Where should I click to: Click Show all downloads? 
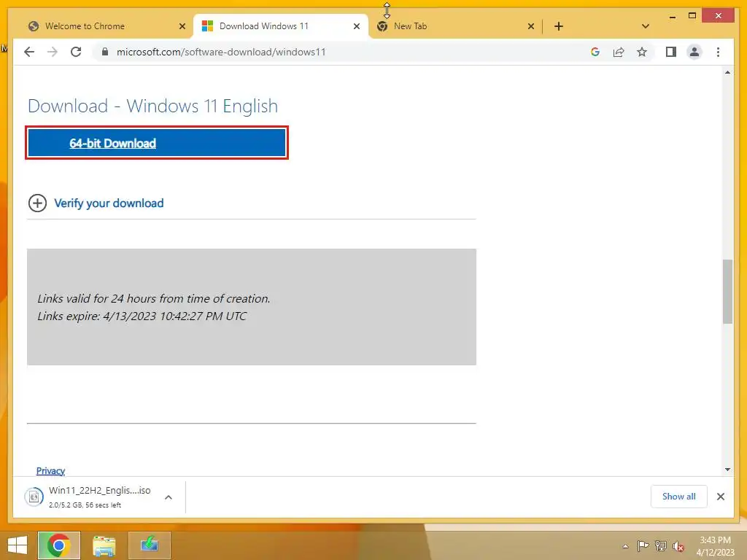pos(678,497)
